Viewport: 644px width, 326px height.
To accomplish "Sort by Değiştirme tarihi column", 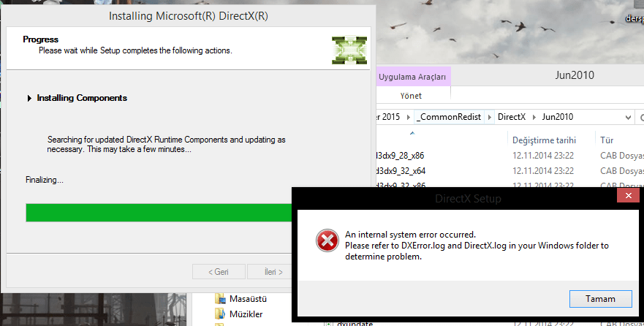I will click(544, 140).
